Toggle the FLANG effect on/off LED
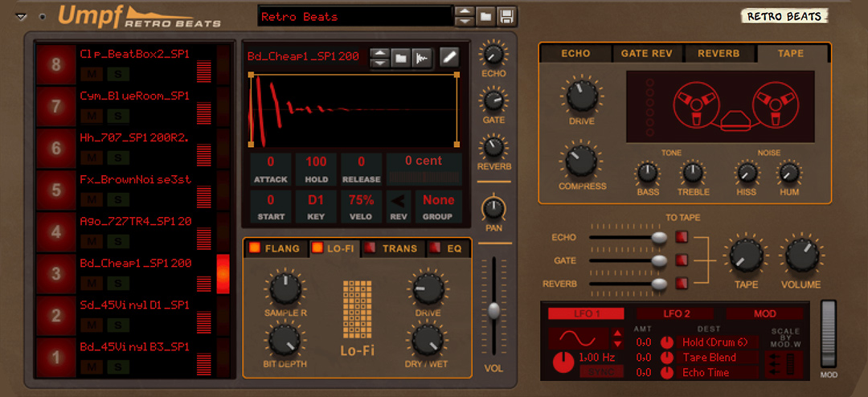The height and width of the screenshot is (397, 868). tap(254, 248)
